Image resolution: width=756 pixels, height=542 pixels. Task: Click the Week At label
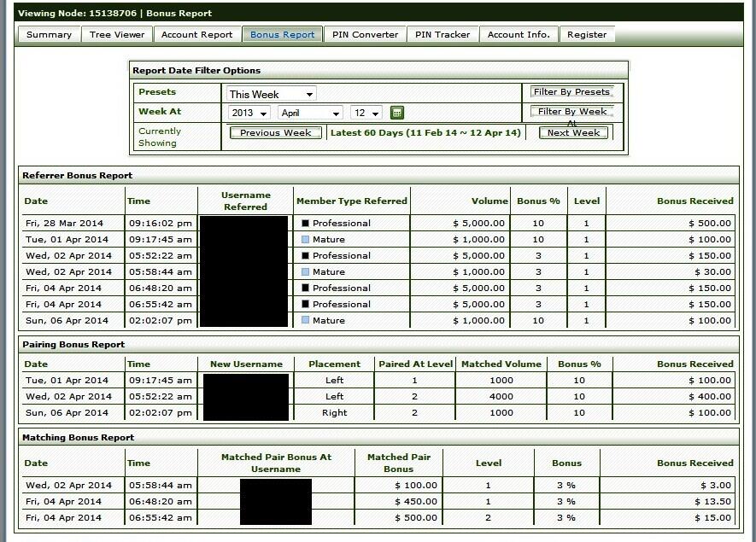tap(160, 111)
